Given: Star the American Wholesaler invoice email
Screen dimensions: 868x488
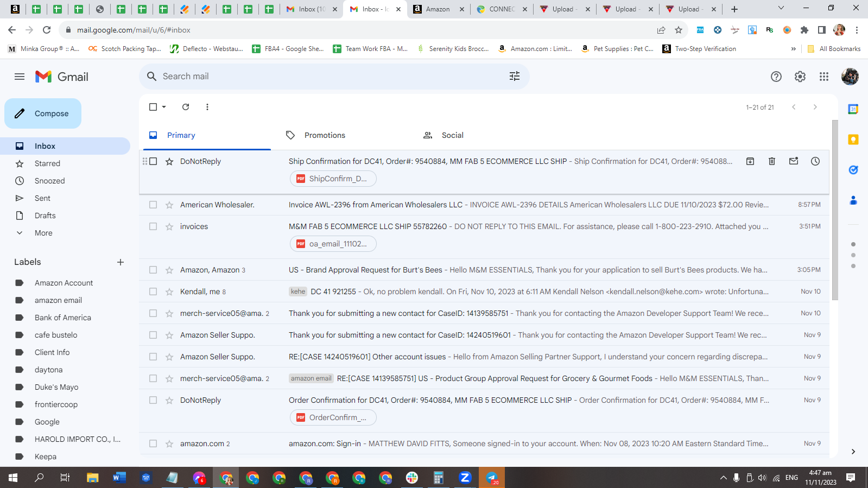Looking at the screenshot, I should pos(169,205).
